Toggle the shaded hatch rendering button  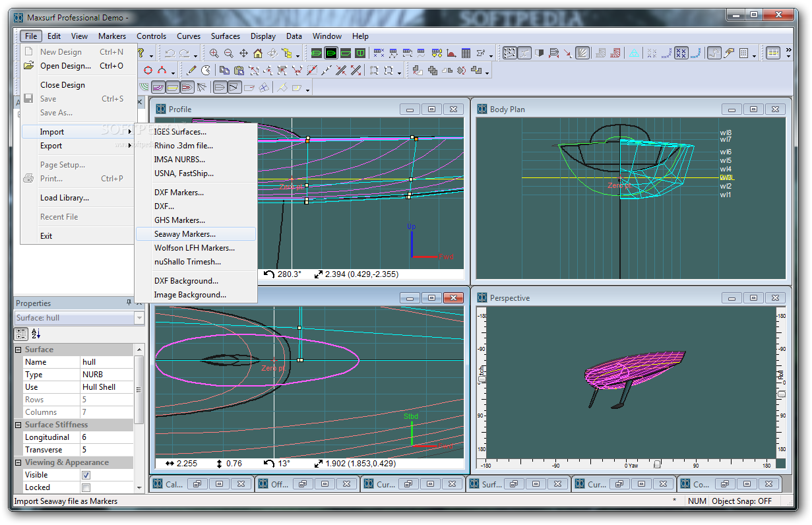[x=582, y=53]
